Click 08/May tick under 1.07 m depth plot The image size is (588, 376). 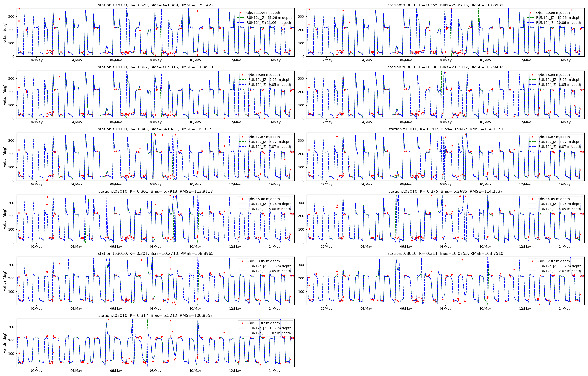pyautogui.click(x=155, y=371)
